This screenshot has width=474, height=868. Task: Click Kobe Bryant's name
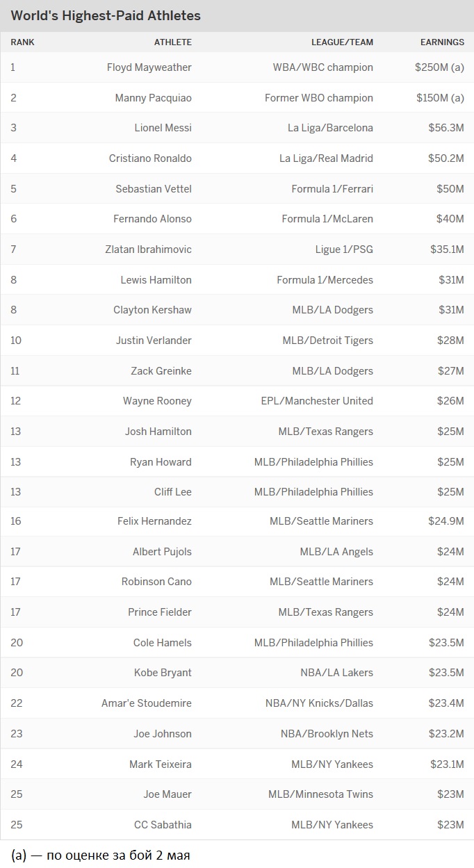pyautogui.click(x=163, y=673)
